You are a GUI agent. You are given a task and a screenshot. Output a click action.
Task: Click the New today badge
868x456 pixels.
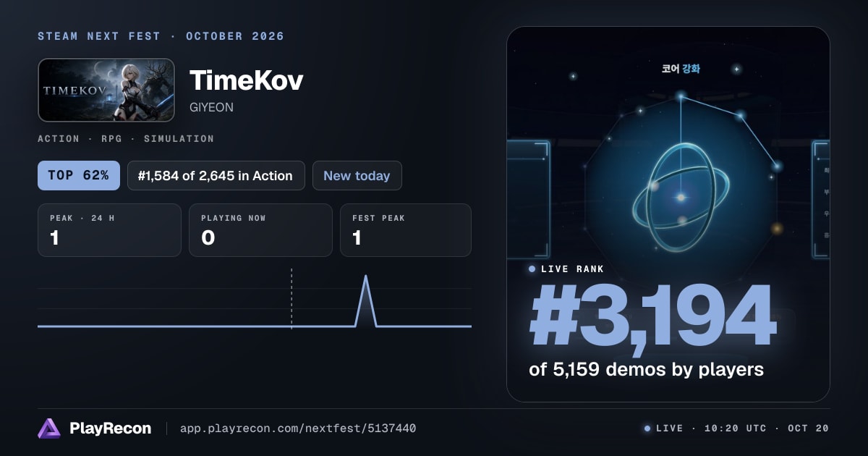[357, 175]
